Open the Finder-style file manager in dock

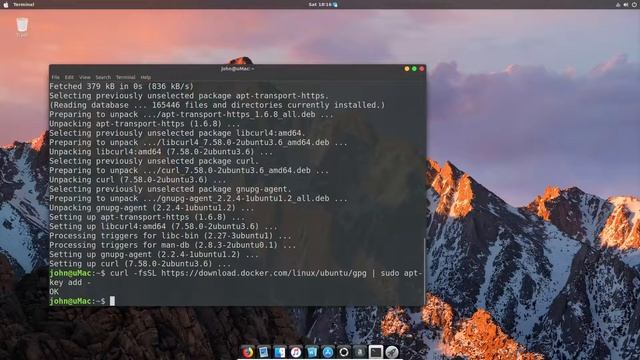[x=280, y=352]
